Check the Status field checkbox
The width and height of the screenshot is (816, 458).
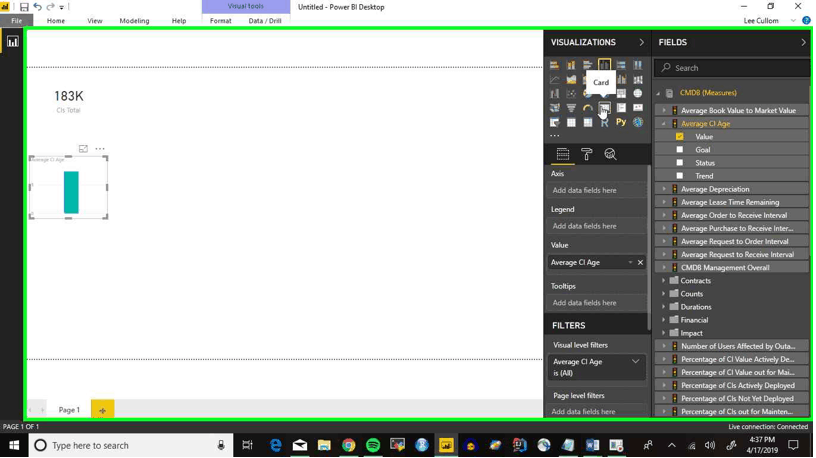click(680, 162)
